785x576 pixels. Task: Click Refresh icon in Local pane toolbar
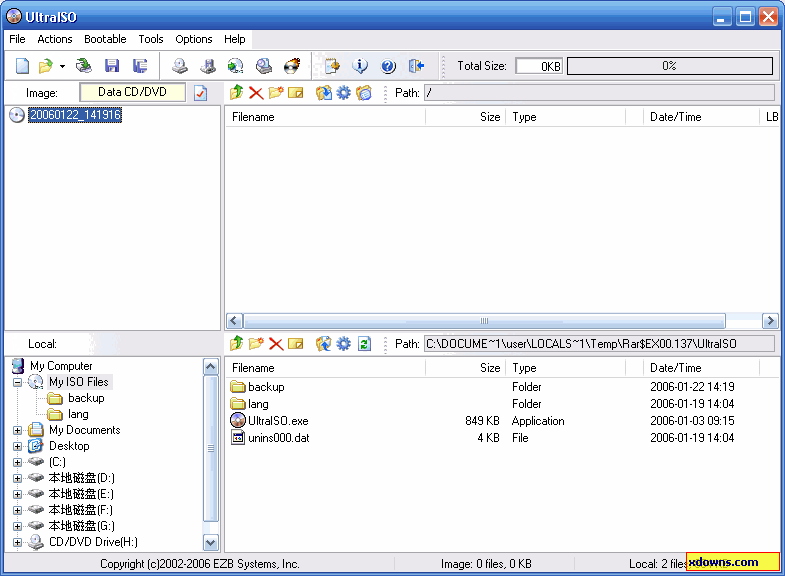[364, 344]
